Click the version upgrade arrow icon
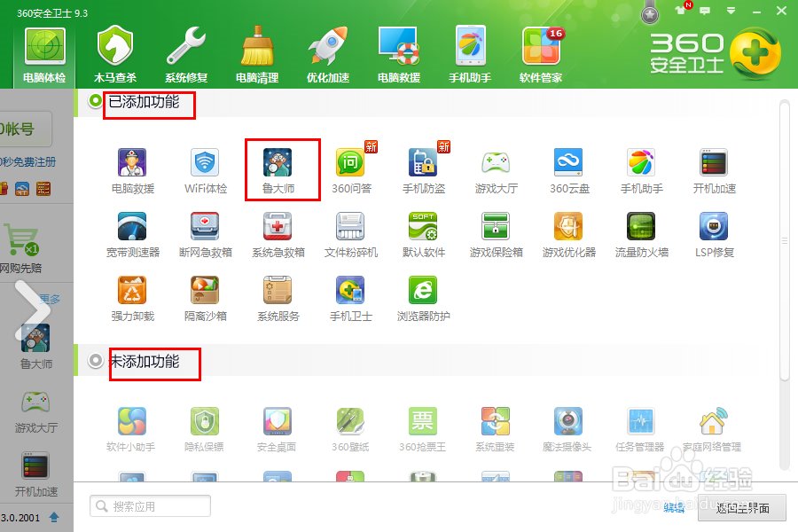Viewport: 798px width, 532px height. [x=54, y=517]
